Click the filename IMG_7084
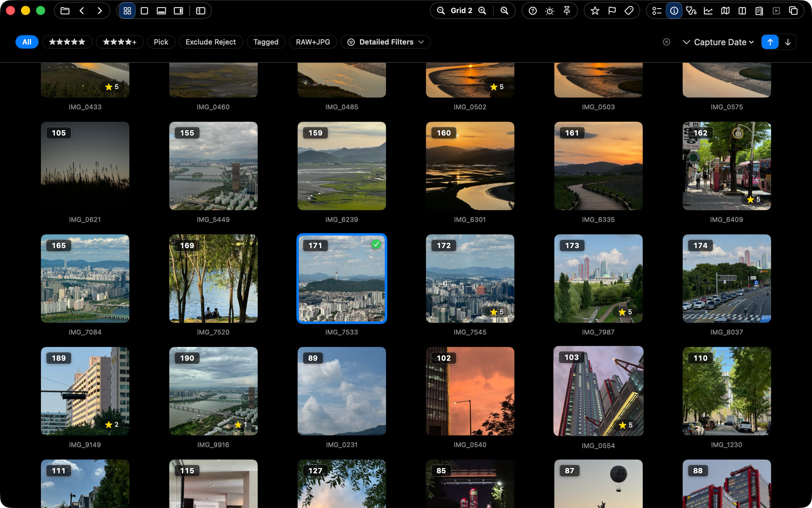Image resolution: width=812 pixels, height=508 pixels. point(85,332)
